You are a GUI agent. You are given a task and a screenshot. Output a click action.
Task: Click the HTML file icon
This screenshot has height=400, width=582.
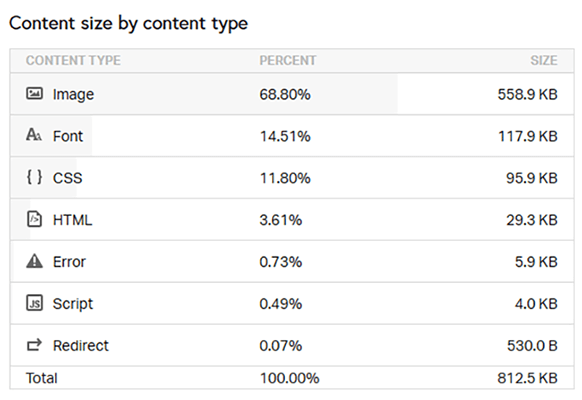[35, 219]
